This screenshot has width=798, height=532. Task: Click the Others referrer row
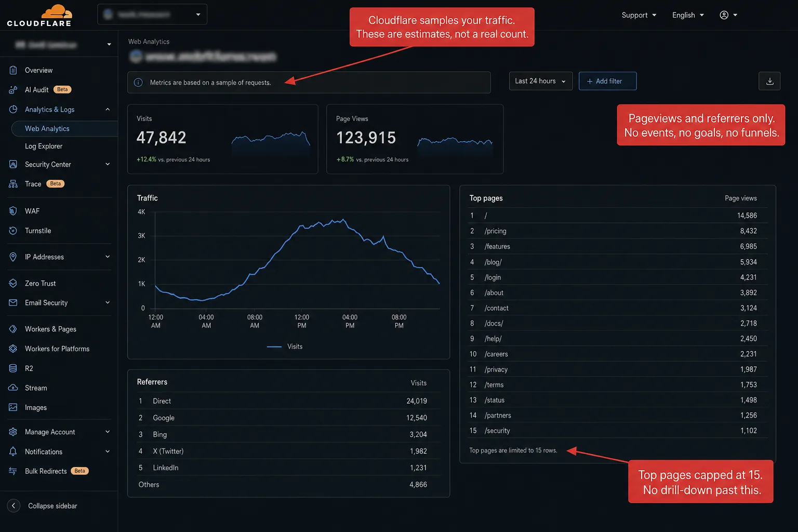pyautogui.click(x=288, y=485)
